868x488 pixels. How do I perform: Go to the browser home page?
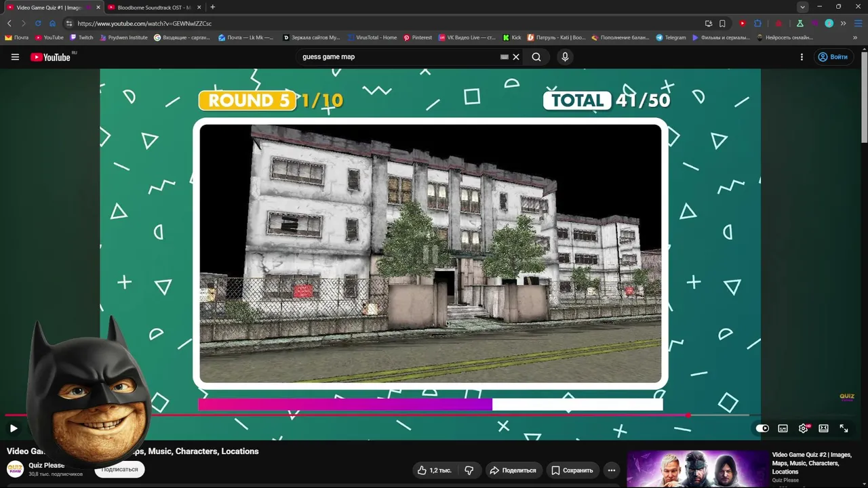[52, 23]
